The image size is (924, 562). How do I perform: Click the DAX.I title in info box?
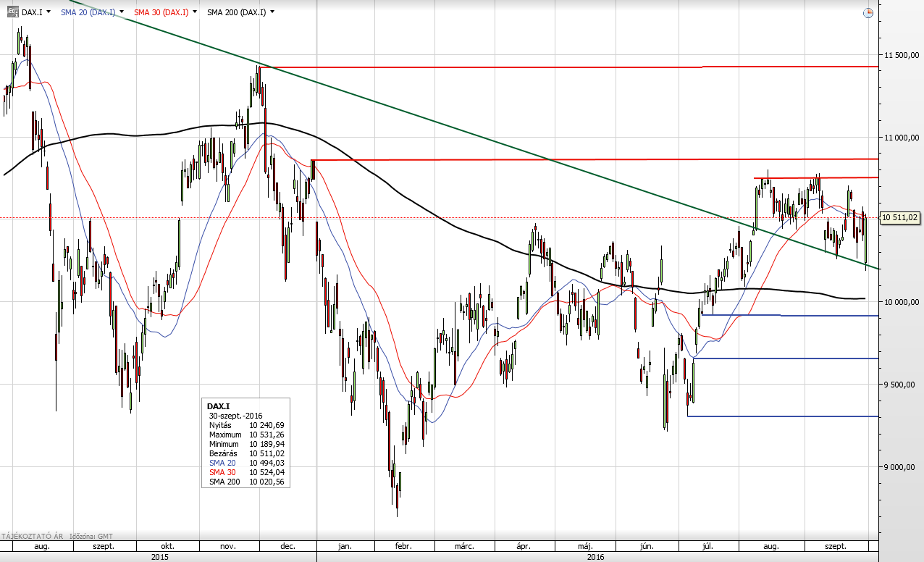[x=219, y=406]
